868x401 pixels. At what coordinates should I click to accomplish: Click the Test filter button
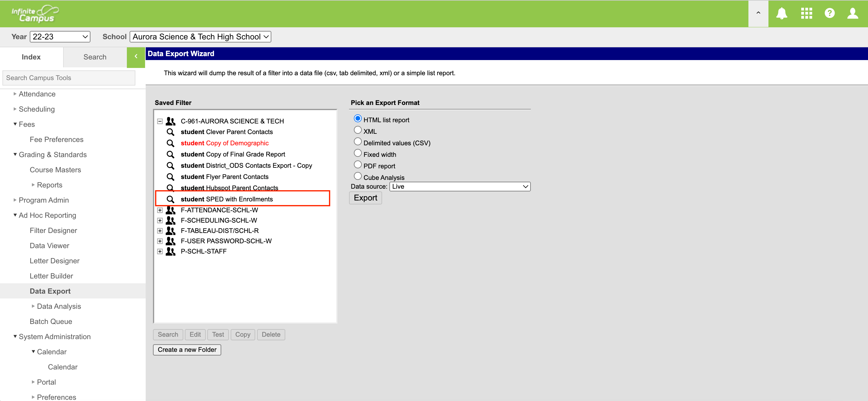(x=218, y=335)
